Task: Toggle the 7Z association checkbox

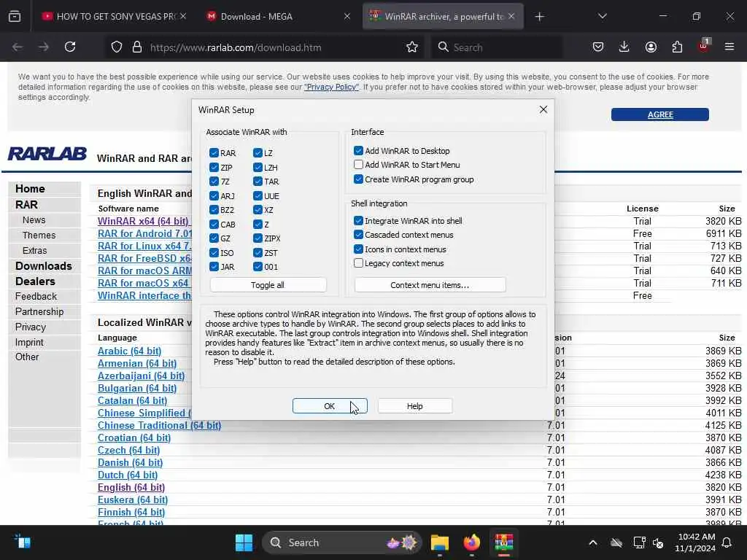Action: [214, 182]
